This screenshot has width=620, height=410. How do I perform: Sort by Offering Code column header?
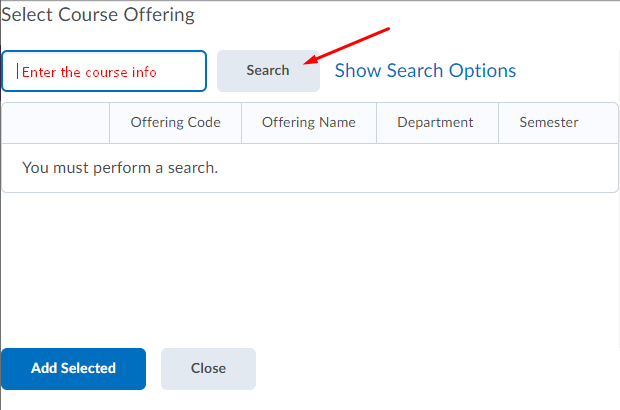click(175, 123)
